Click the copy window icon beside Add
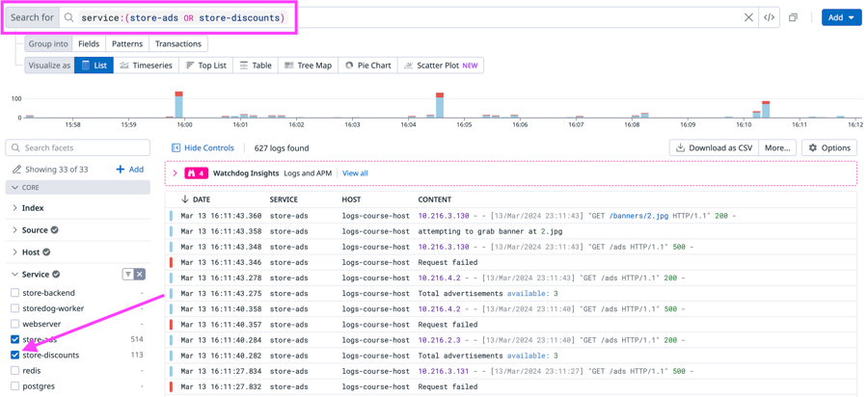This screenshot has width=868, height=397. click(x=794, y=17)
